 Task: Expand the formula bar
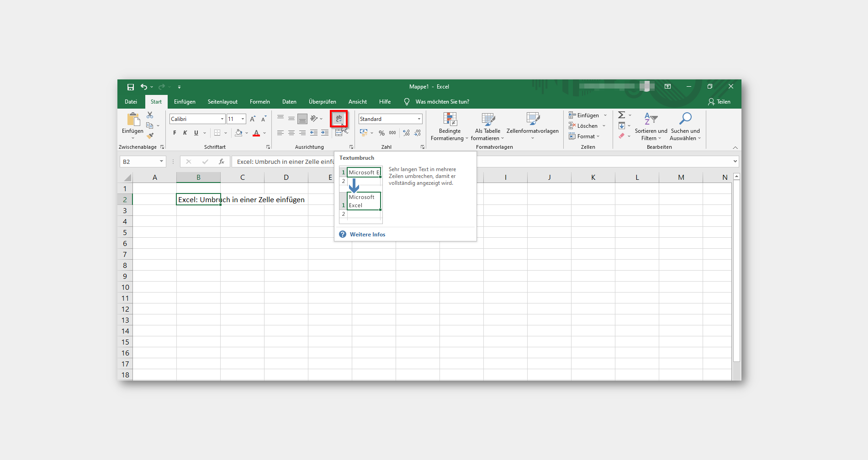(735, 161)
